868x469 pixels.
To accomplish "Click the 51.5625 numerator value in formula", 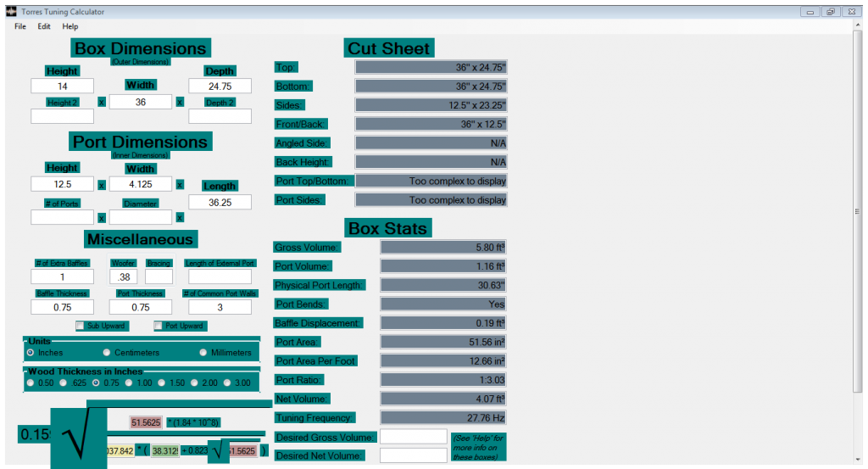I will [x=146, y=422].
